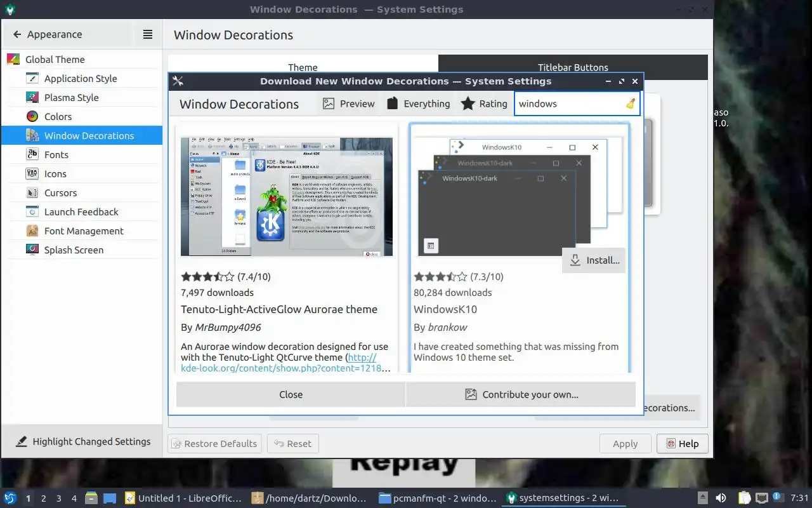Screen dimensions: 812x508
Task: Close the download decorations dialog via Close button
Action: pos(291,394)
